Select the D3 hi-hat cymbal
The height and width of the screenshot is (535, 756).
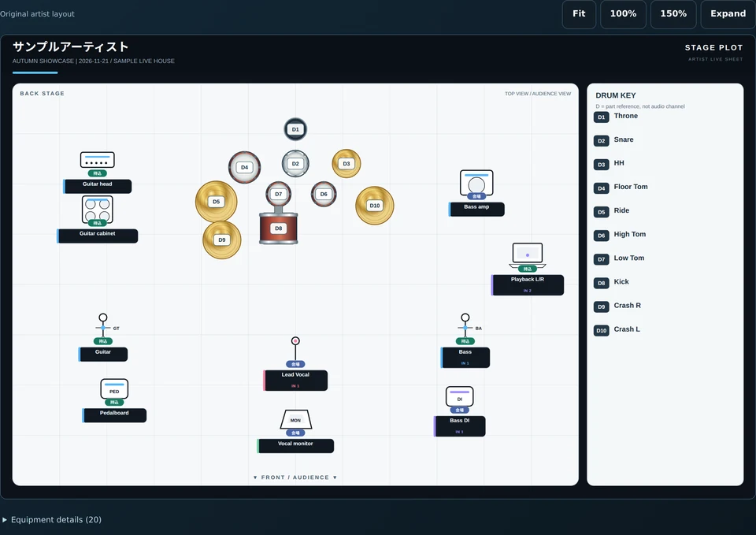point(346,164)
